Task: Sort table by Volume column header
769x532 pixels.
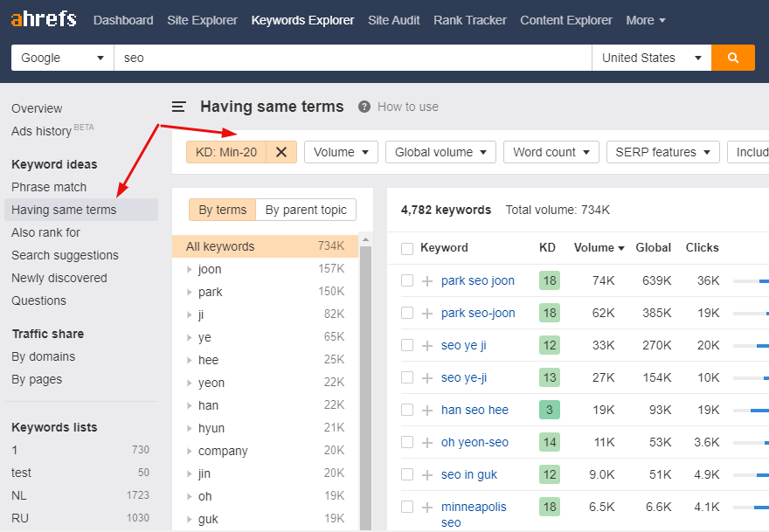Action: pos(599,247)
